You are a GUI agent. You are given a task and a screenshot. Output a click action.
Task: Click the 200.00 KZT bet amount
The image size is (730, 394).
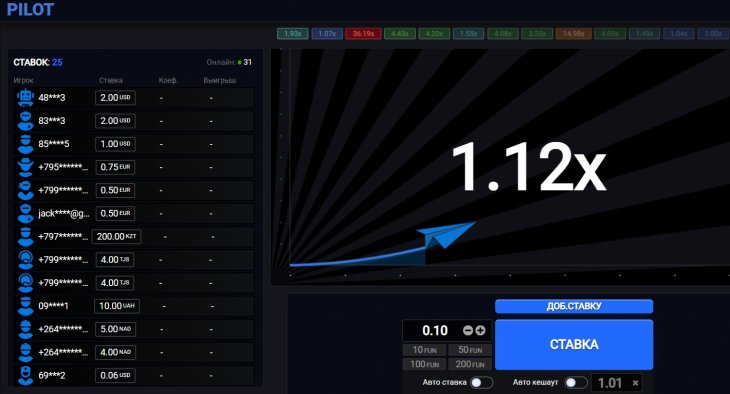point(116,237)
